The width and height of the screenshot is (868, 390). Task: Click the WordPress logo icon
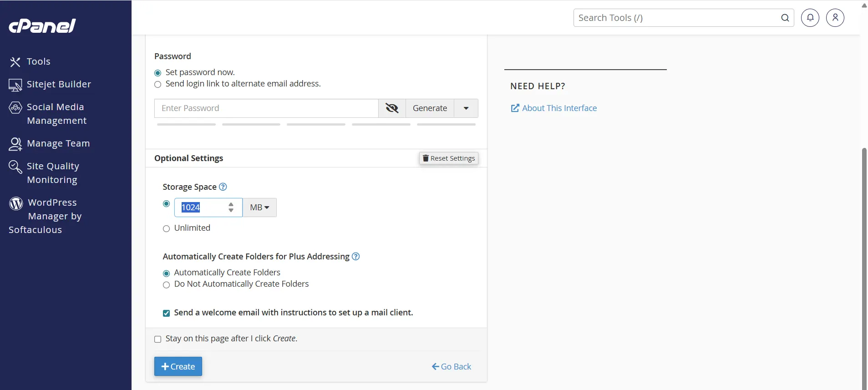[x=16, y=203]
